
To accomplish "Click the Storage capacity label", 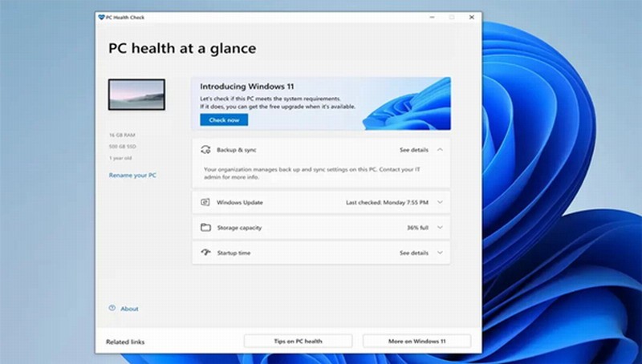I will 239,228.
